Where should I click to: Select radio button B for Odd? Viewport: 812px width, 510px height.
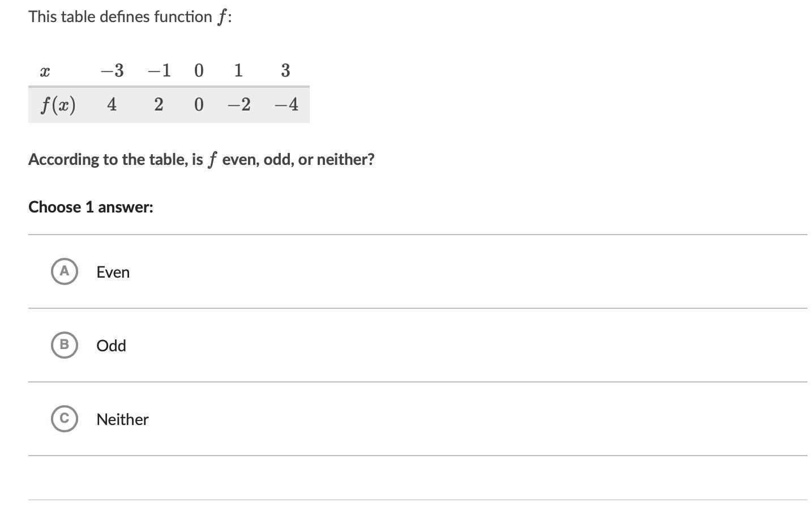pos(65,345)
